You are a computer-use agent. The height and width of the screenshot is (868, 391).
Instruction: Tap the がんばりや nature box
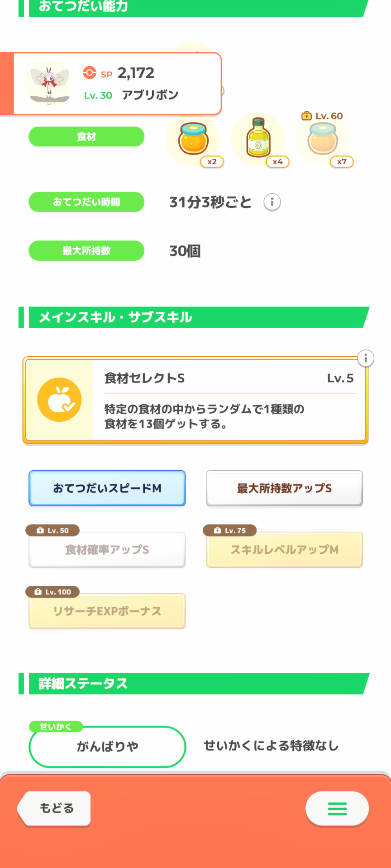click(x=107, y=746)
